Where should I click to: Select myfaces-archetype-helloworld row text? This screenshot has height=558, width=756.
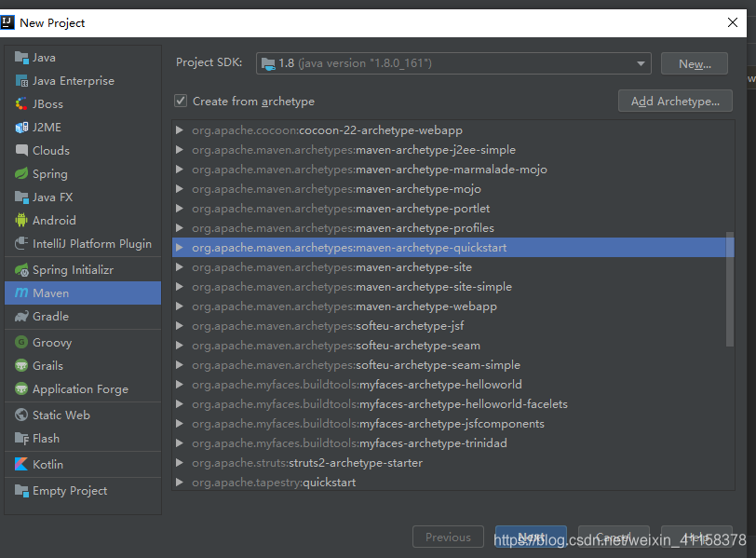click(357, 385)
